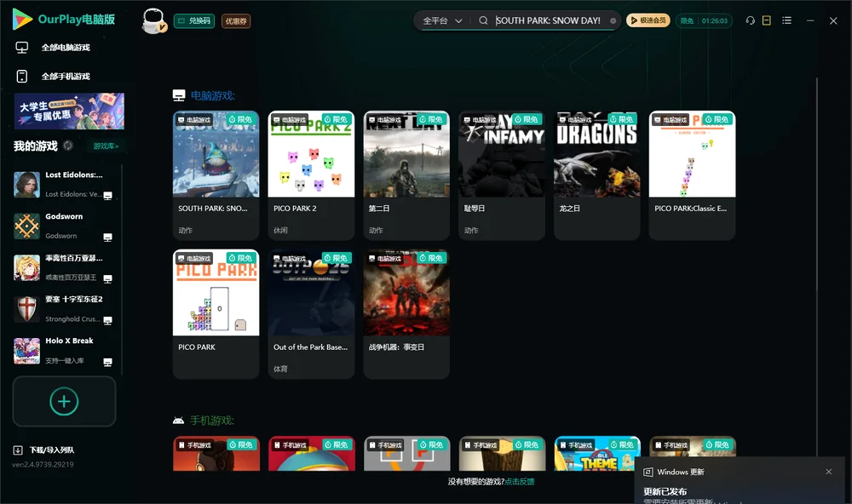Click the PC icon beside Holo X Break
This screenshot has height=504, width=852.
coord(107,363)
